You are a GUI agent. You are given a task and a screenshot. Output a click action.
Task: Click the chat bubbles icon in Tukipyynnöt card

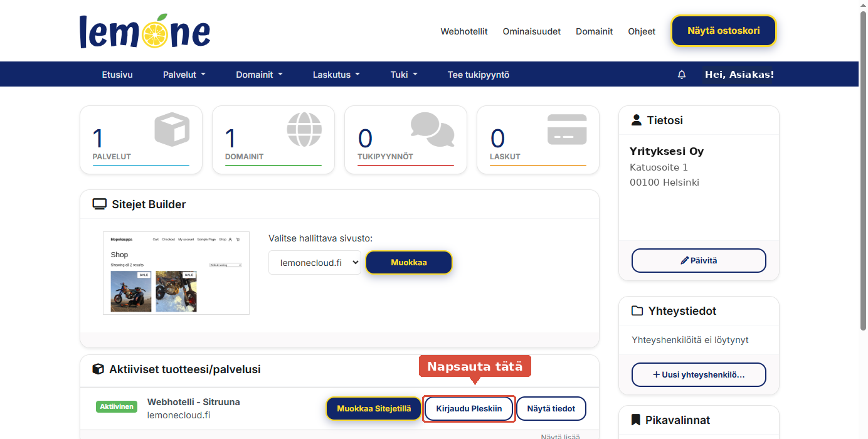pyautogui.click(x=433, y=129)
